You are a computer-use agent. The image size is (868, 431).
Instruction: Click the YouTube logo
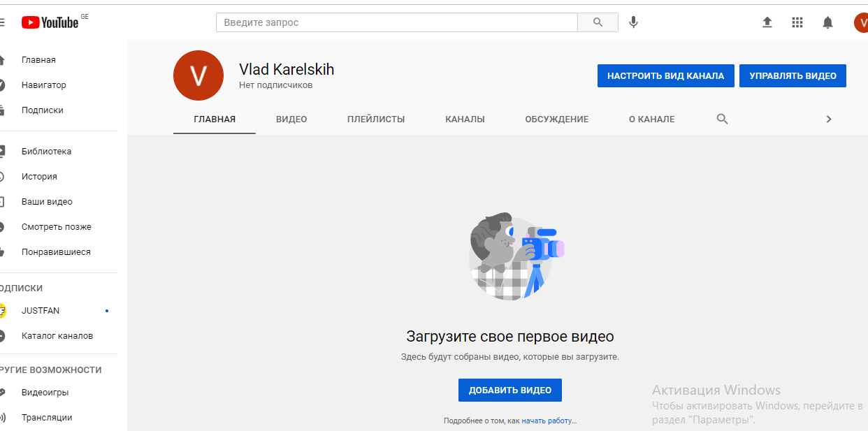tap(50, 22)
